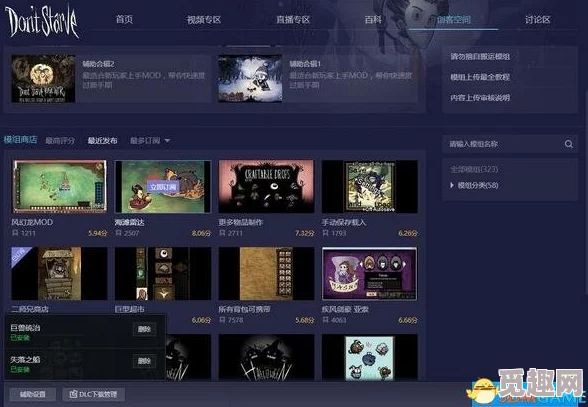Image resolution: width=588 pixels, height=407 pixels.
Task: Open the 手动保存载入 mod thumbnail
Action: pos(370,186)
